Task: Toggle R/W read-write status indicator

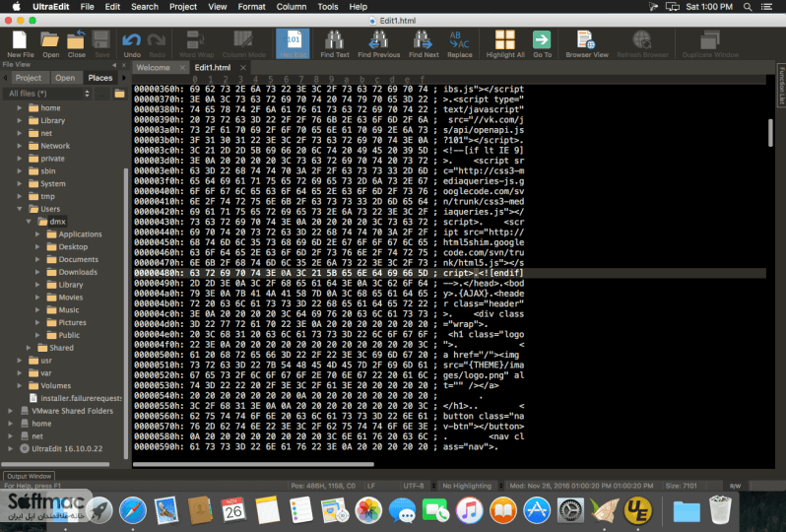Action: [x=735, y=486]
